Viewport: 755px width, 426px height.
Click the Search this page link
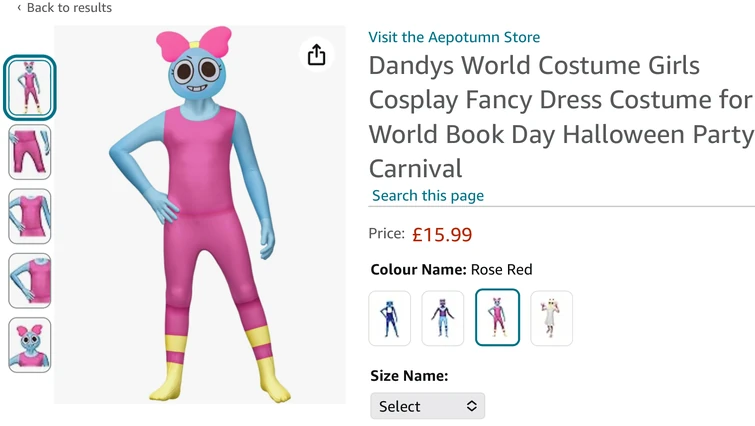click(428, 195)
